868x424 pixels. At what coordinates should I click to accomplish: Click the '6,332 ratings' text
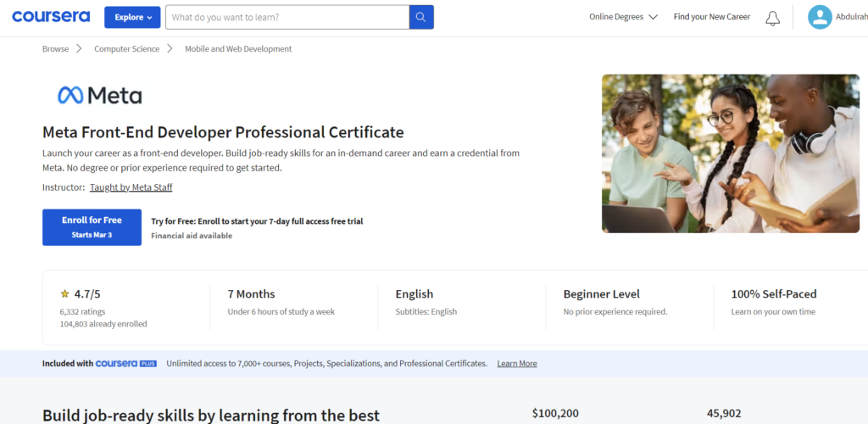[x=82, y=311]
